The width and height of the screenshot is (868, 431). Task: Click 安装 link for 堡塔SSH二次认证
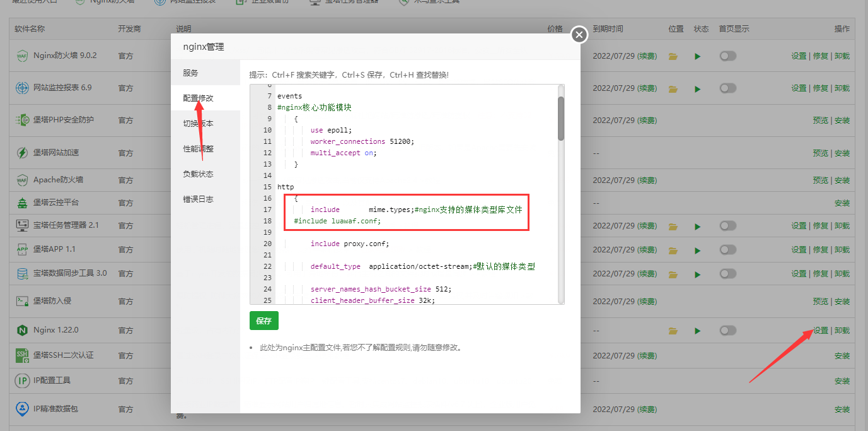(842, 356)
